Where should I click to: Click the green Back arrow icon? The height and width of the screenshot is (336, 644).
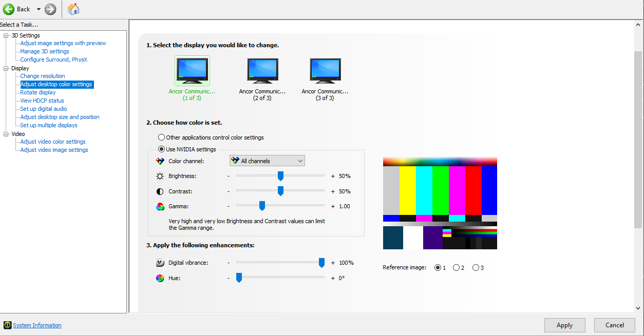coord(9,9)
